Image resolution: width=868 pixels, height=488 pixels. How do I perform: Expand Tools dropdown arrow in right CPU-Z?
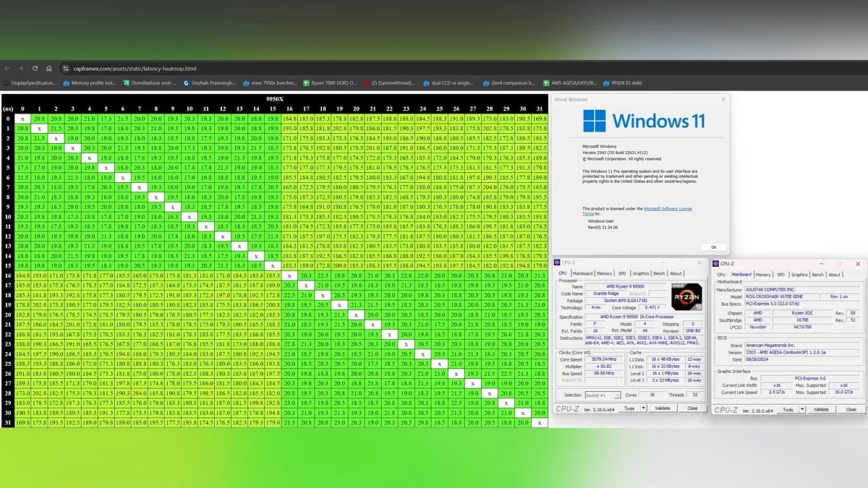point(802,410)
